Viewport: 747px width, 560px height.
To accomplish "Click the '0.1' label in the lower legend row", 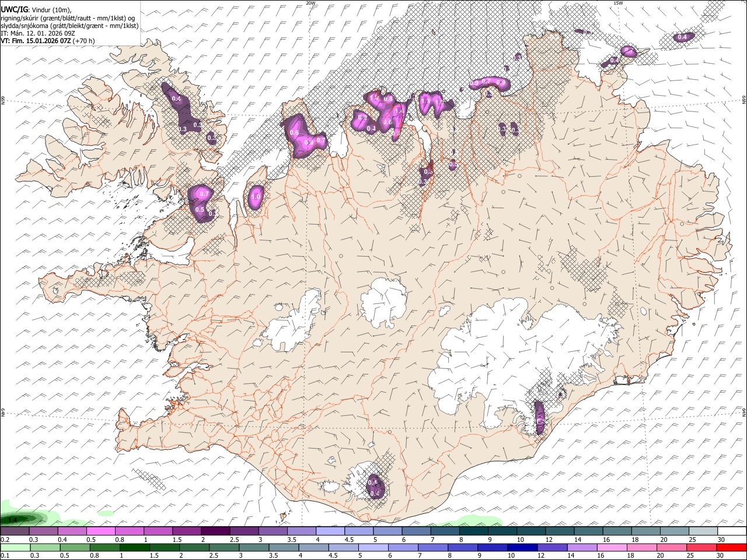I will tap(5, 555).
